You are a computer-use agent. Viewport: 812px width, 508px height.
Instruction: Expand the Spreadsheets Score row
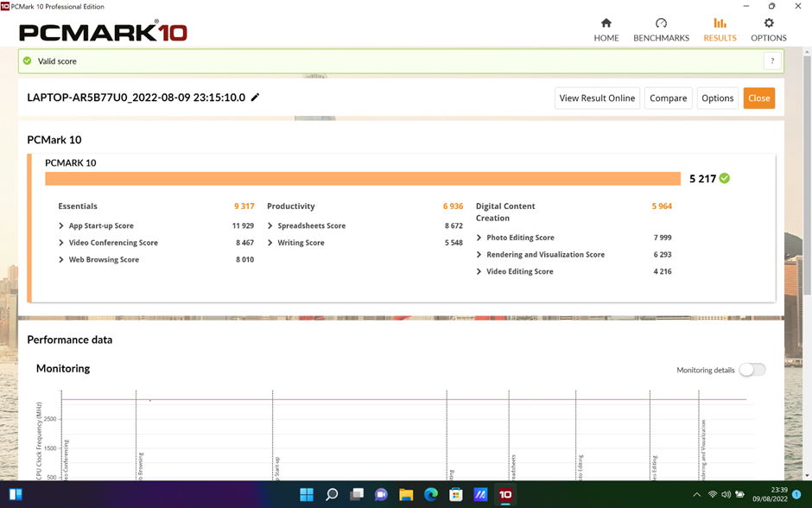pyautogui.click(x=270, y=225)
